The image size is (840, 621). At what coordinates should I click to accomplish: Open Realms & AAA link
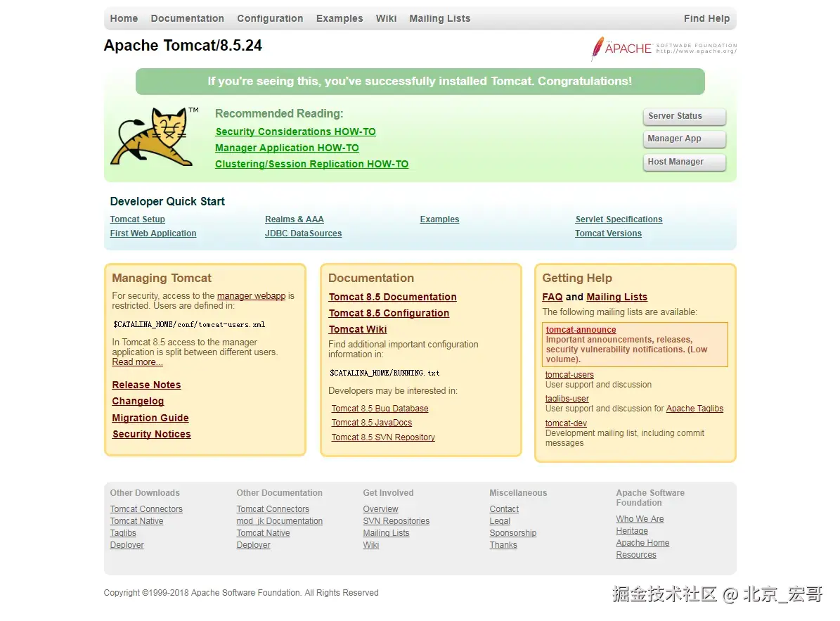tap(294, 219)
